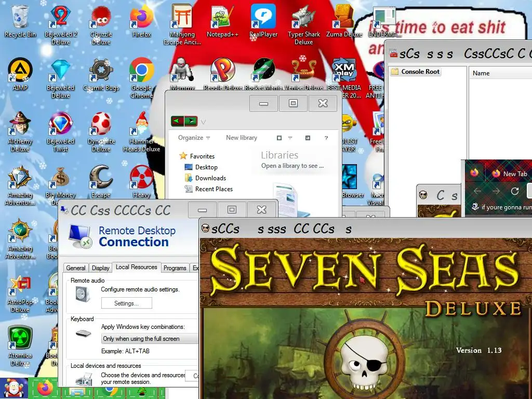Open the Atomica Deluxe green icon

[x=20, y=346]
